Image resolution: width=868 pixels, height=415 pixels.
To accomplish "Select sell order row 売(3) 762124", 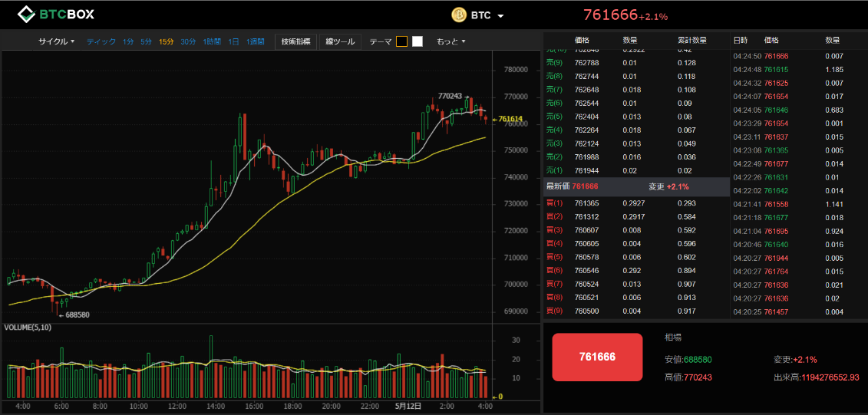I will (x=636, y=143).
